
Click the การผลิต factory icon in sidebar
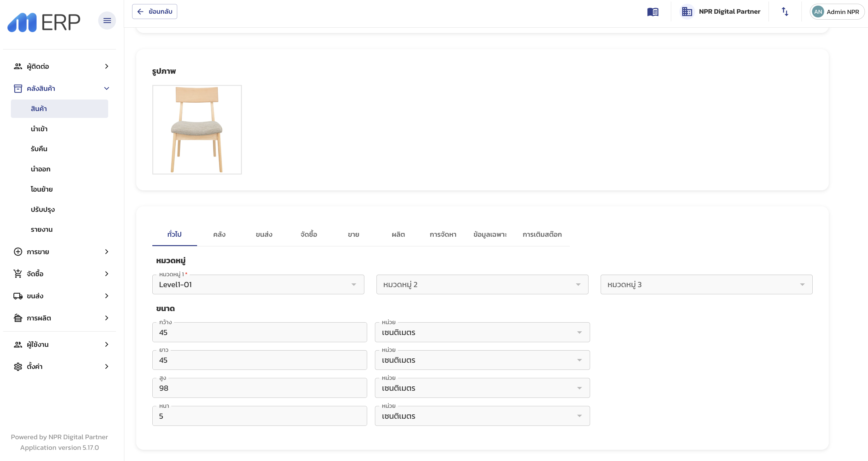click(18, 318)
